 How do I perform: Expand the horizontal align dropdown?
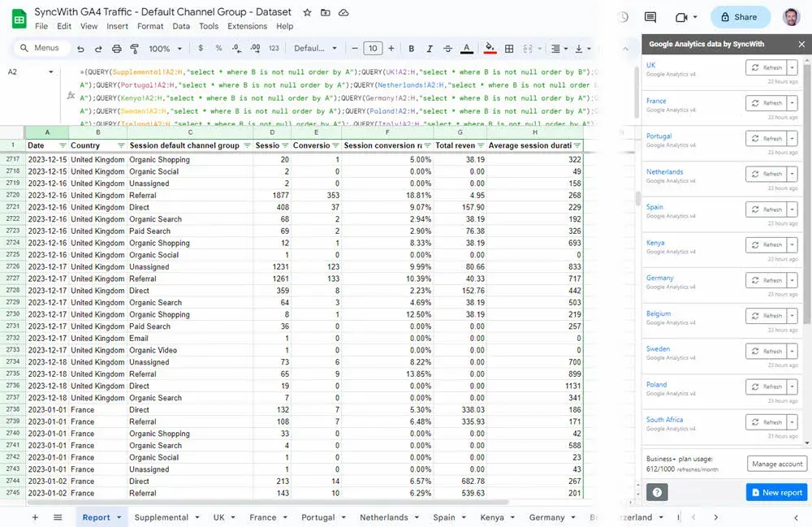(x=565, y=49)
